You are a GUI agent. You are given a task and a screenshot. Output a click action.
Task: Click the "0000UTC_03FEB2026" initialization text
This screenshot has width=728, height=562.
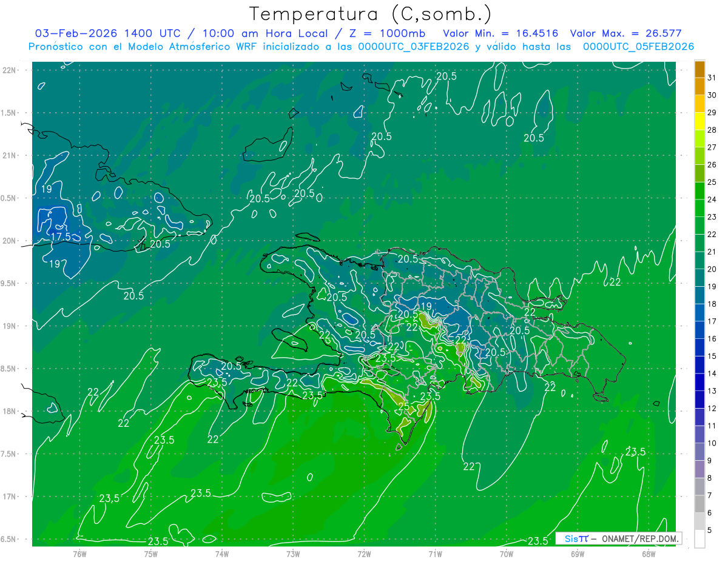click(414, 46)
